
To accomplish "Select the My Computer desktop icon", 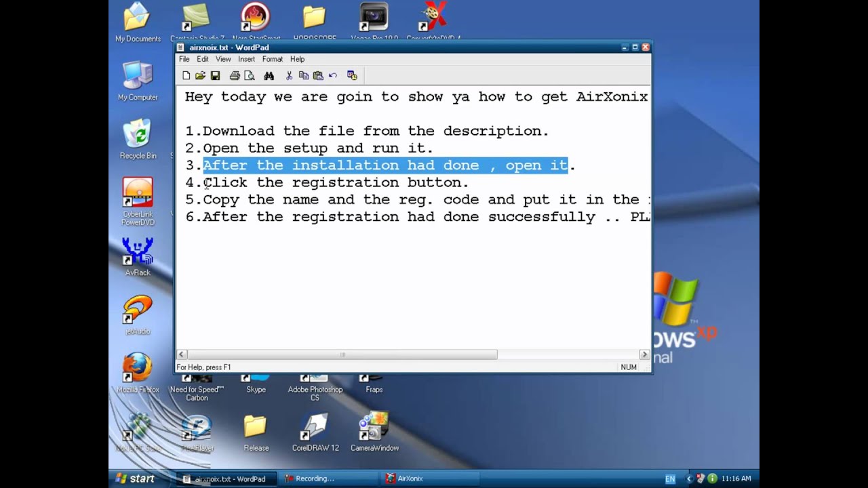I will coord(138,81).
